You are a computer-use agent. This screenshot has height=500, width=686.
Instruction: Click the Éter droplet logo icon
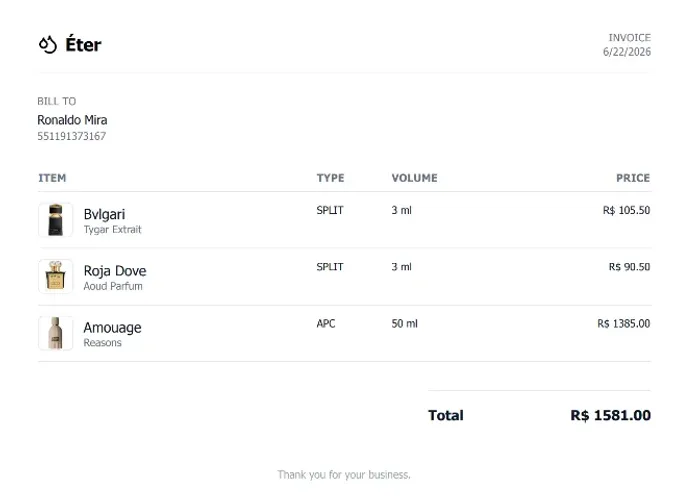(48, 45)
